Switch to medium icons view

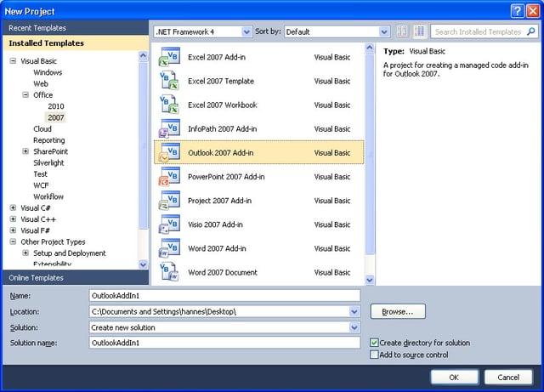click(419, 31)
